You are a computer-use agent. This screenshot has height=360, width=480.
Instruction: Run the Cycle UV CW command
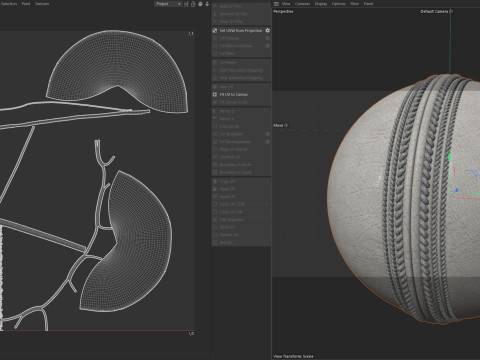click(x=241, y=211)
